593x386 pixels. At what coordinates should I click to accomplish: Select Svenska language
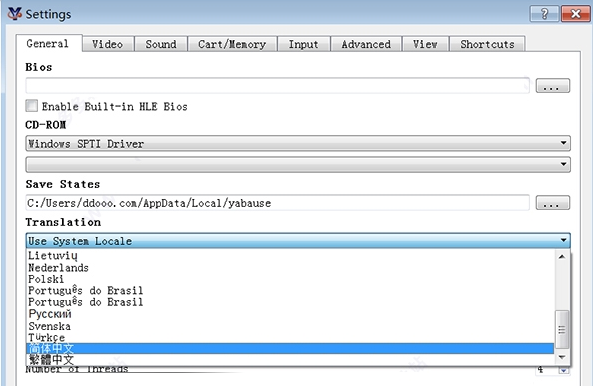click(290, 326)
